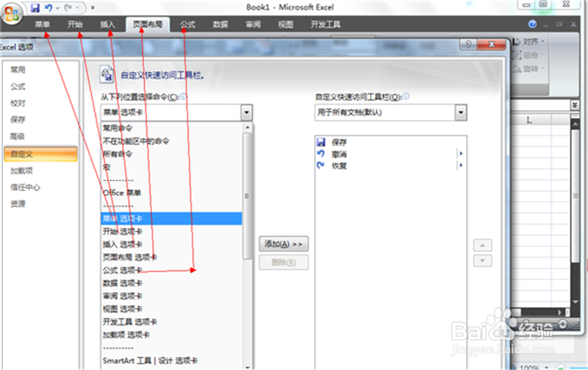588x370 pixels.
Task: Open the 页面布局 ribbon tab
Action: pyautogui.click(x=148, y=25)
